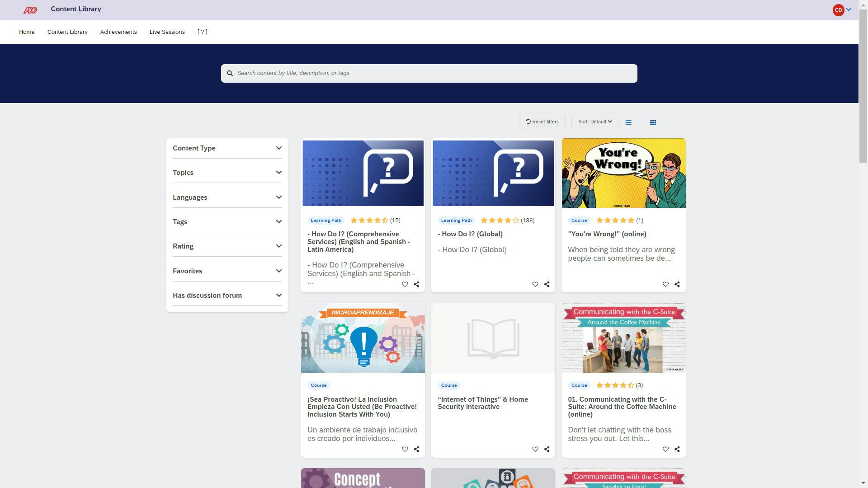The width and height of the screenshot is (868, 488).
Task: Switch to grid view layout
Action: 653,122
